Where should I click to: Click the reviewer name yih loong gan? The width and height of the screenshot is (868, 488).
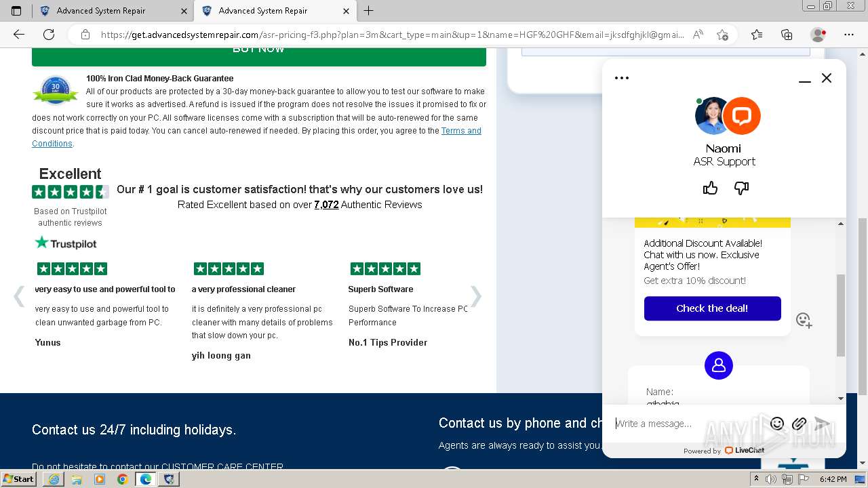221,355
